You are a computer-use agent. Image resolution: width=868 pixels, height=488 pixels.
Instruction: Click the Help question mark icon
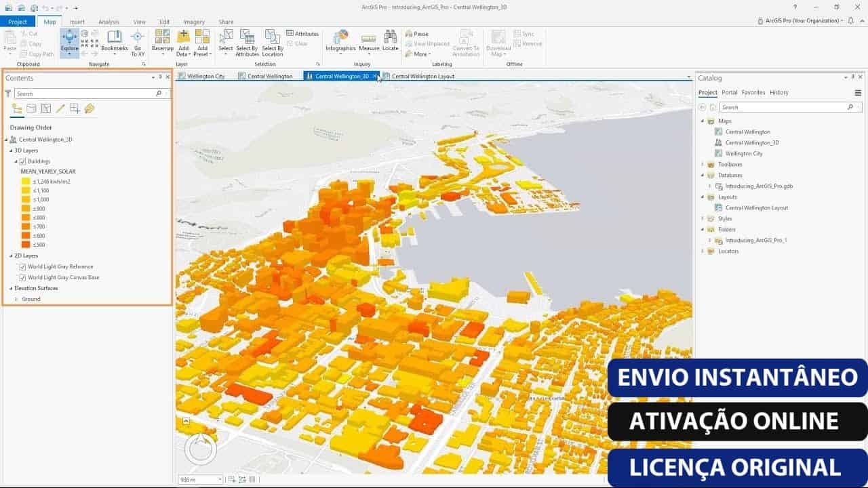coord(795,7)
